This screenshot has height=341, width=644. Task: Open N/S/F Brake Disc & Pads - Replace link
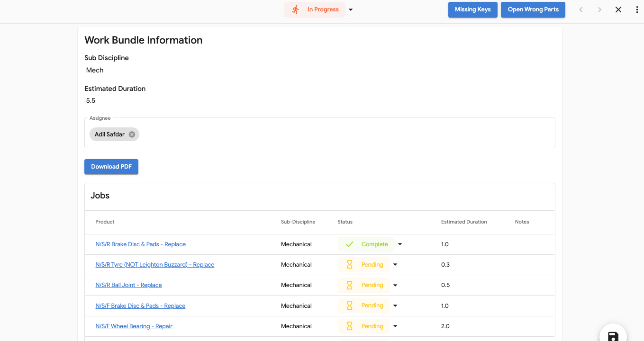[x=141, y=306]
